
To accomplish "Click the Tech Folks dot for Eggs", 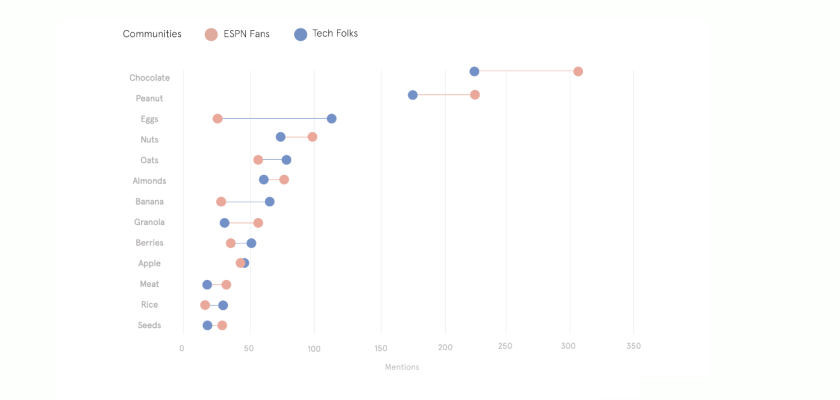I will (332, 119).
